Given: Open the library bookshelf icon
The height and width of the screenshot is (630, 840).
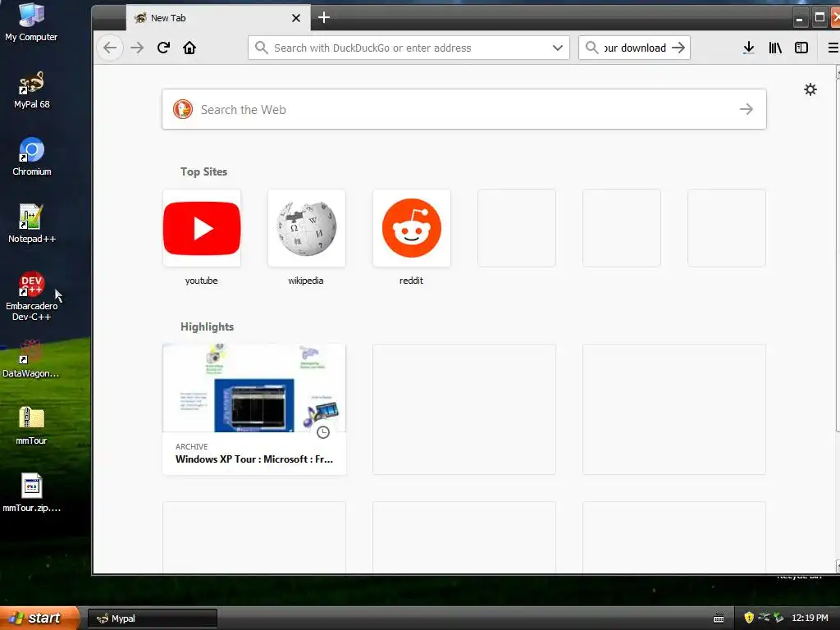Looking at the screenshot, I should point(775,48).
